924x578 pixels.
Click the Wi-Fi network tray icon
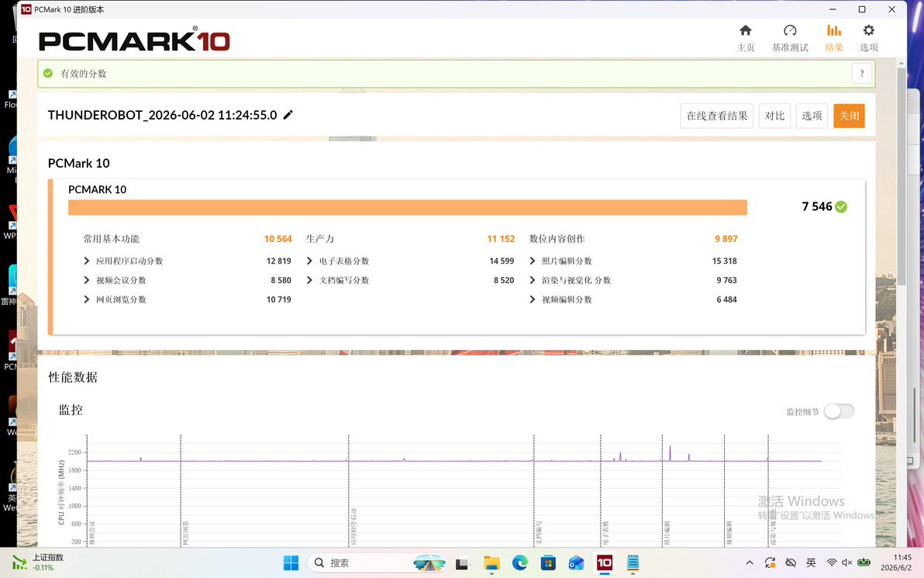(832, 562)
